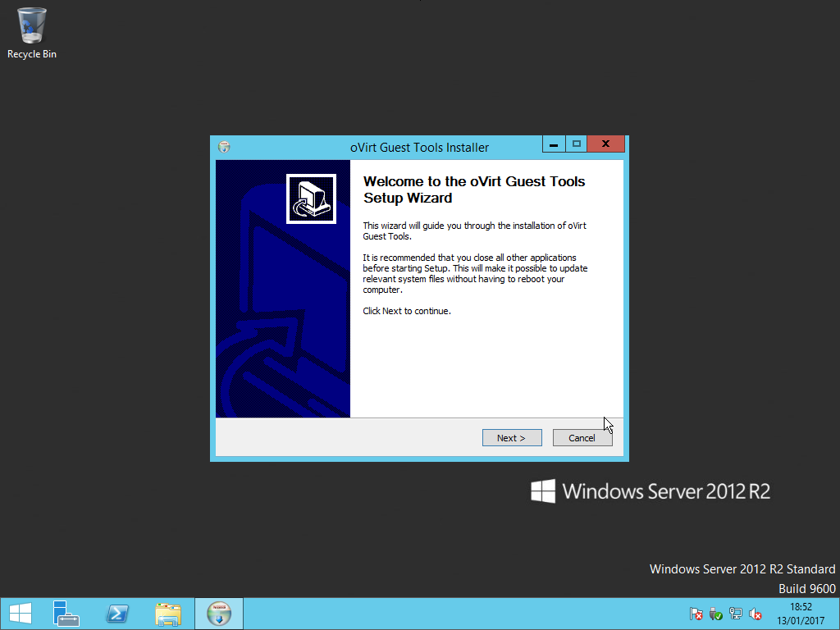This screenshot has height=630, width=840.
Task: Open the Action Center flag tray icon
Action: click(696, 614)
